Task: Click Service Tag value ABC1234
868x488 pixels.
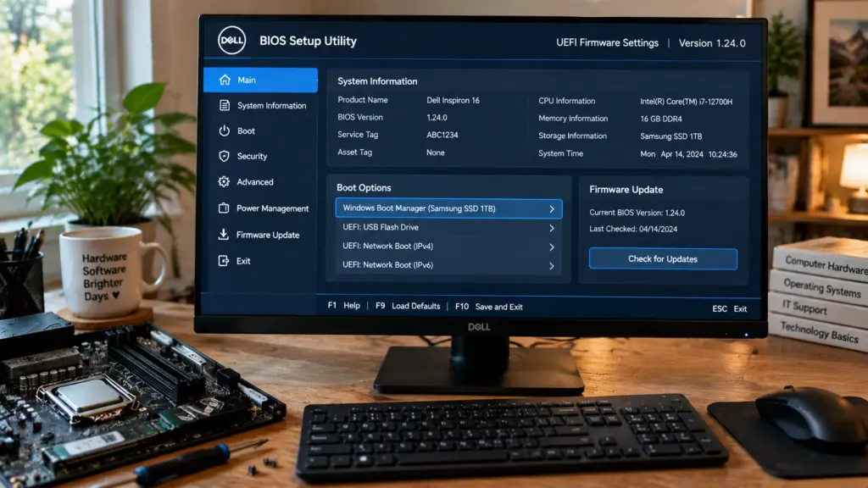Action: [x=442, y=135]
